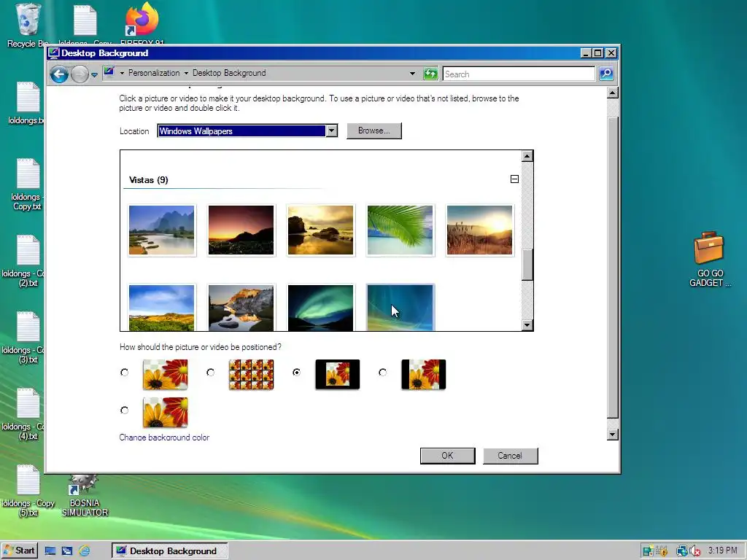747x560 pixels.
Task: Expand arrow before Personalization breadcrumb
Action: pyautogui.click(x=122, y=74)
